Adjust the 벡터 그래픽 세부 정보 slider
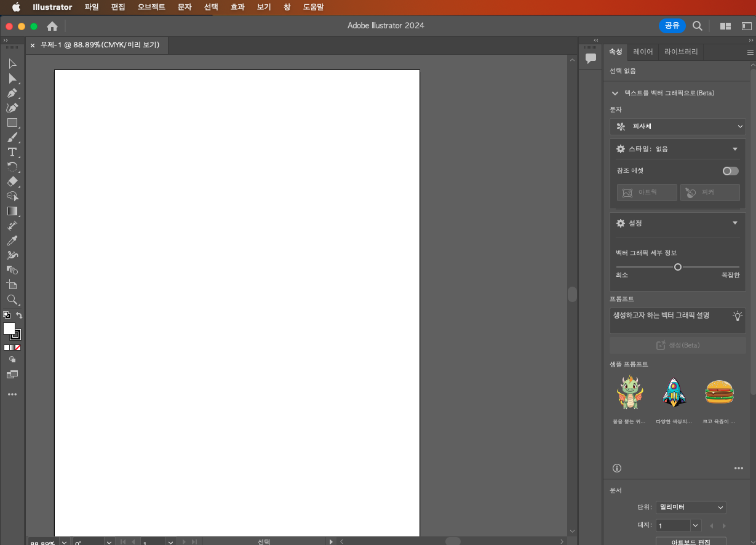Image resolution: width=756 pixels, height=545 pixels. (x=678, y=267)
